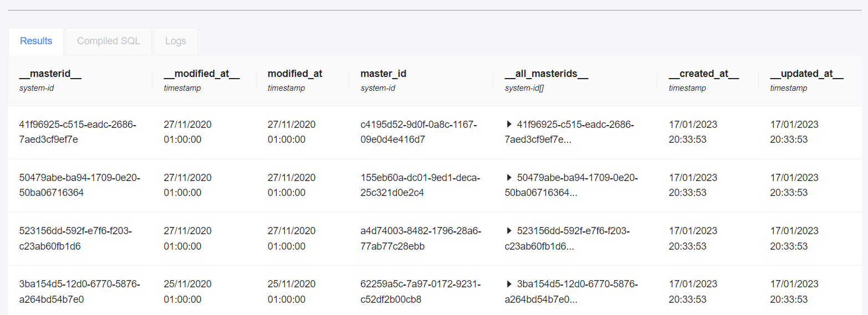Screen dimensions: 868x315
Task: Expand the 41f96925 all_masterids array
Action: [x=509, y=125]
